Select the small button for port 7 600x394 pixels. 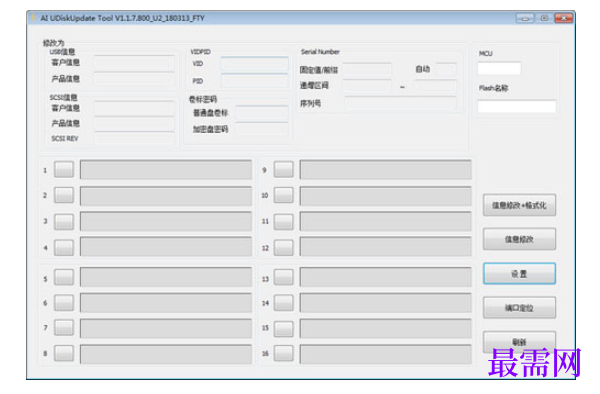point(64,328)
